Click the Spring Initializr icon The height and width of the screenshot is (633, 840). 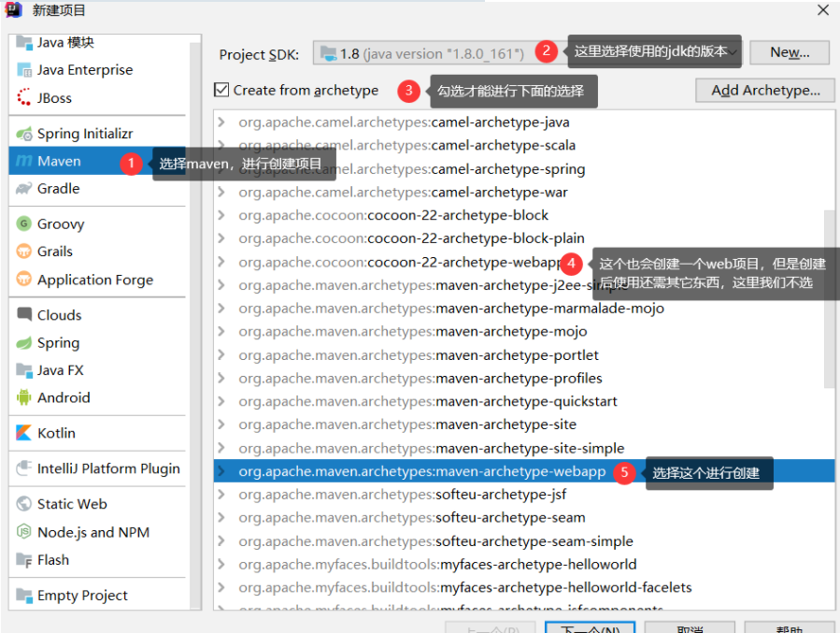pyautogui.click(x=24, y=134)
